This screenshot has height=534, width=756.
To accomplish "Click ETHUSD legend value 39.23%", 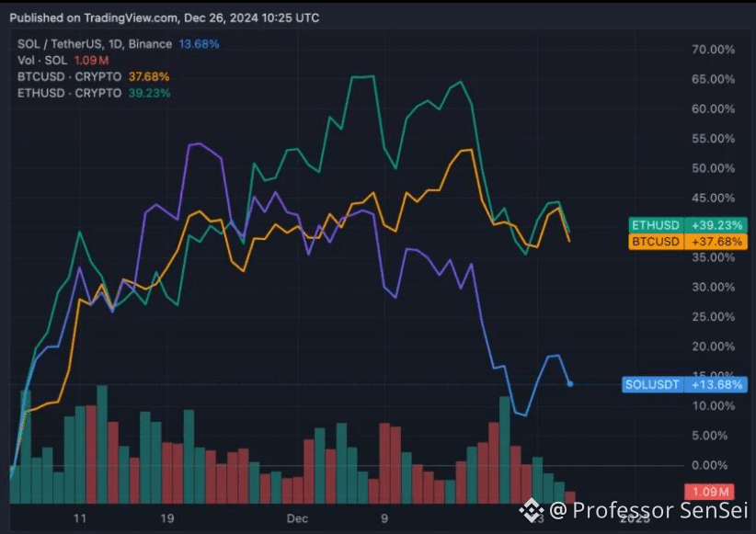I will tap(150, 93).
